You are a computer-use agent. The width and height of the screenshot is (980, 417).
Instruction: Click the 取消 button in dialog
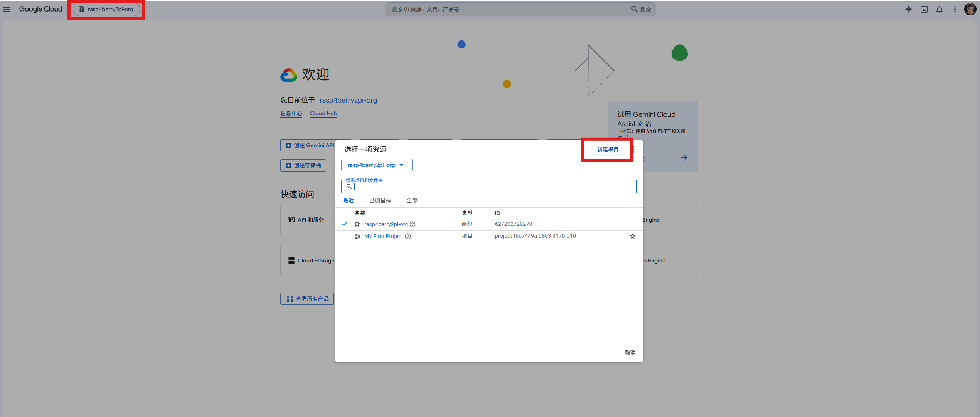630,353
